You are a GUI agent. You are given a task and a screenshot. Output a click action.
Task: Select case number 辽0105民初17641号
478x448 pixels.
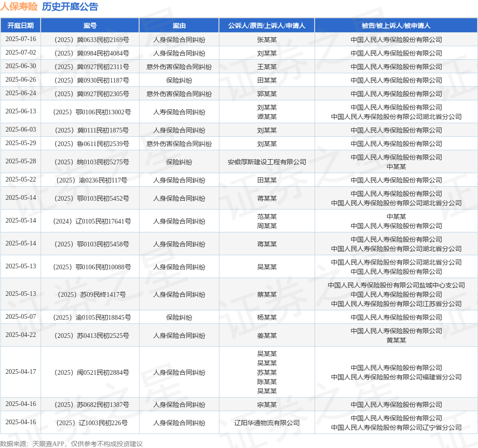tap(92, 221)
